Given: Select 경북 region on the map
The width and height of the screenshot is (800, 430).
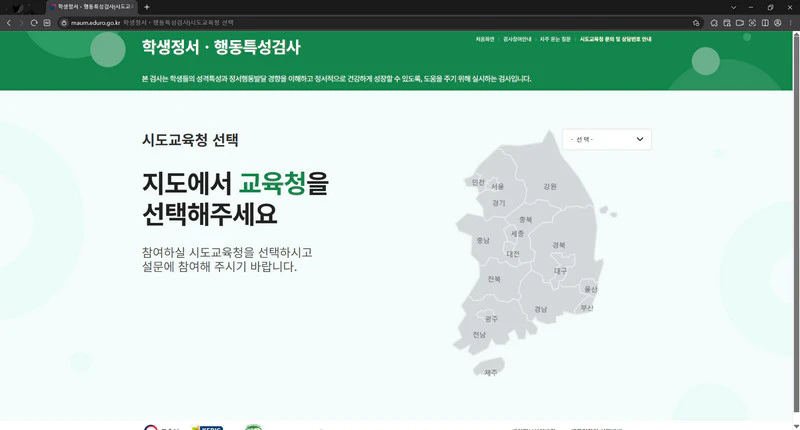Looking at the screenshot, I should pyautogui.click(x=559, y=245).
